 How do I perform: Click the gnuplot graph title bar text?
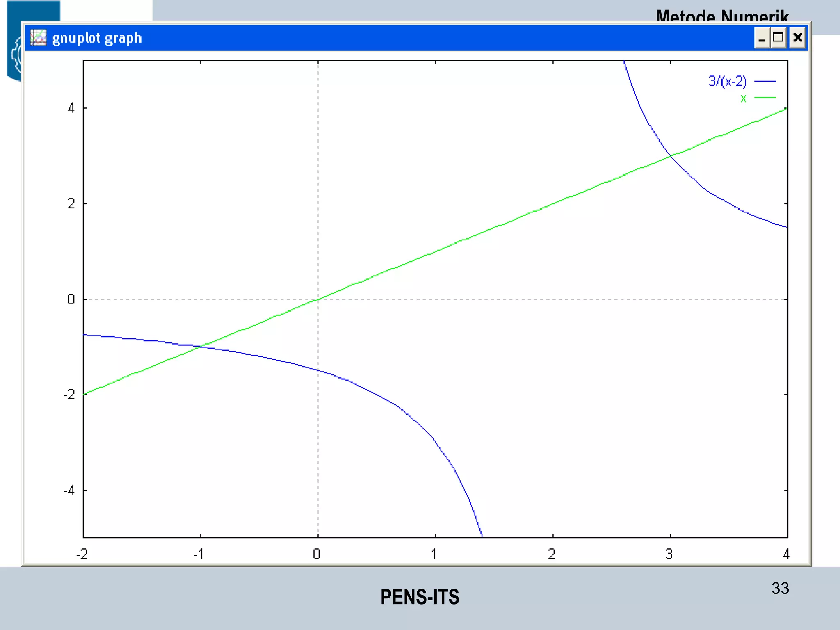97,38
